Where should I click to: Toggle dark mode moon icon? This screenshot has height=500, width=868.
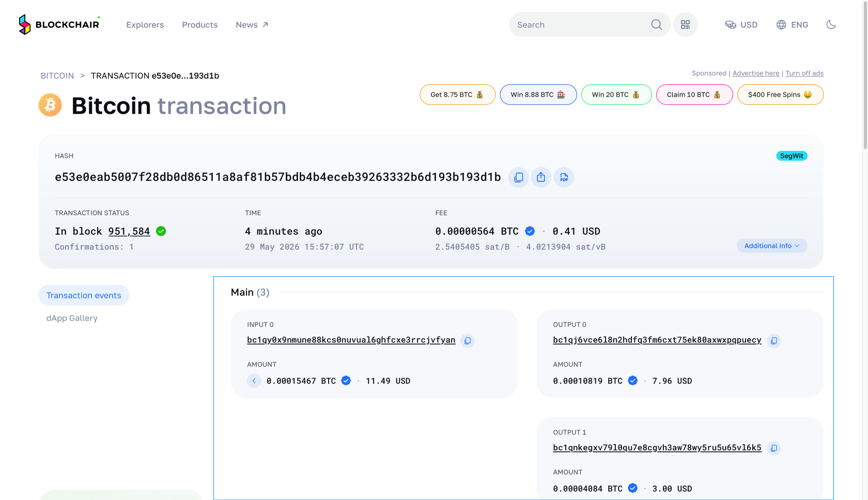click(x=831, y=25)
